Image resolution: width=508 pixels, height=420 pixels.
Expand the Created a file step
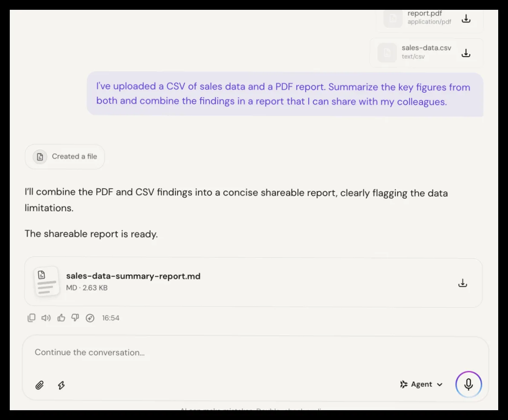coord(65,156)
